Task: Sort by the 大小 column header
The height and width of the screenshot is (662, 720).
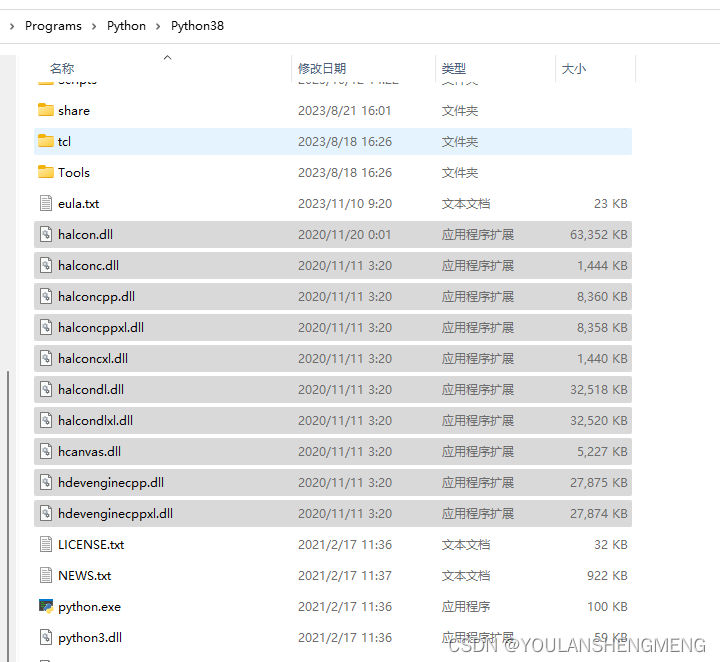Action: (x=574, y=68)
